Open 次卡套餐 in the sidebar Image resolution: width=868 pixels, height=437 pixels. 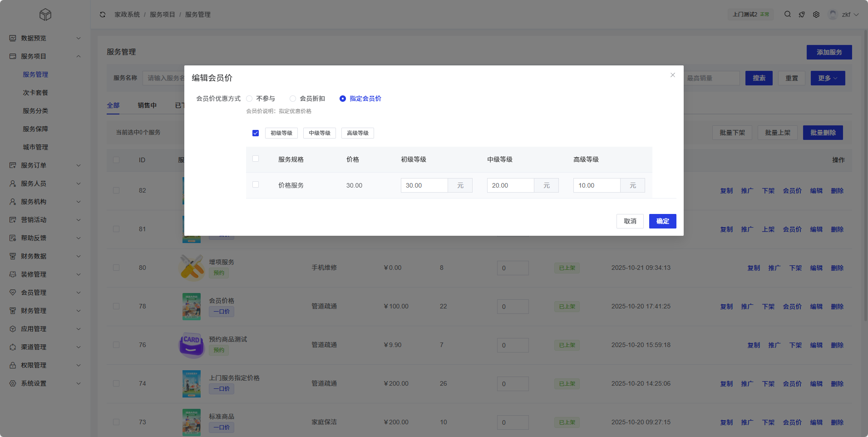(35, 93)
